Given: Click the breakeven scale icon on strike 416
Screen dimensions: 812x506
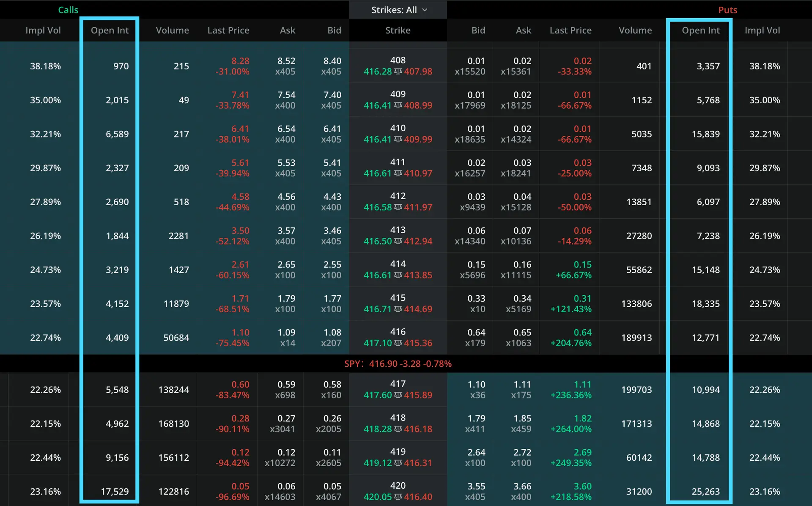Looking at the screenshot, I should click(398, 343).
